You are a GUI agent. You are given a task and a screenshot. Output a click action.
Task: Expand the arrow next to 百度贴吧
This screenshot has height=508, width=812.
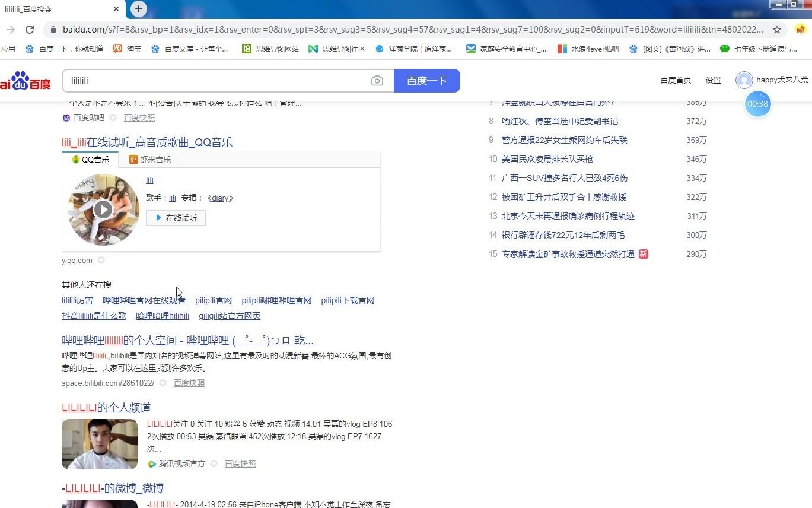(x=113, y=118)
